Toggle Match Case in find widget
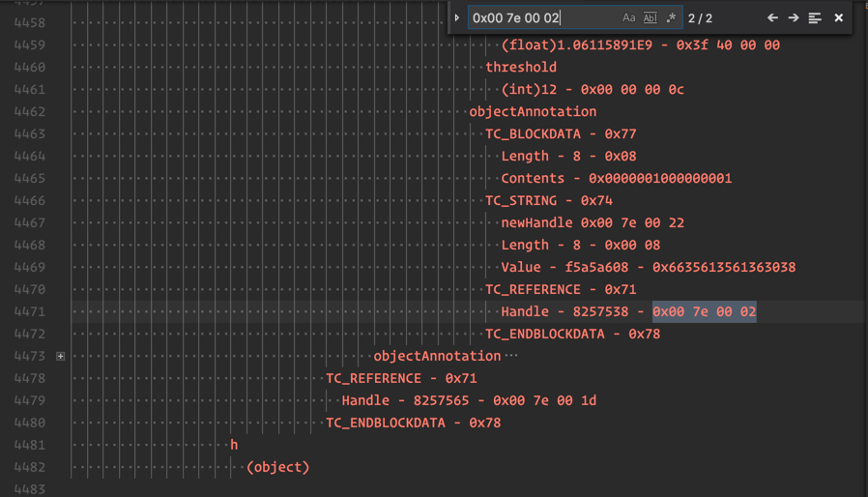Screen dimensions: 868x497 point(628,17)
